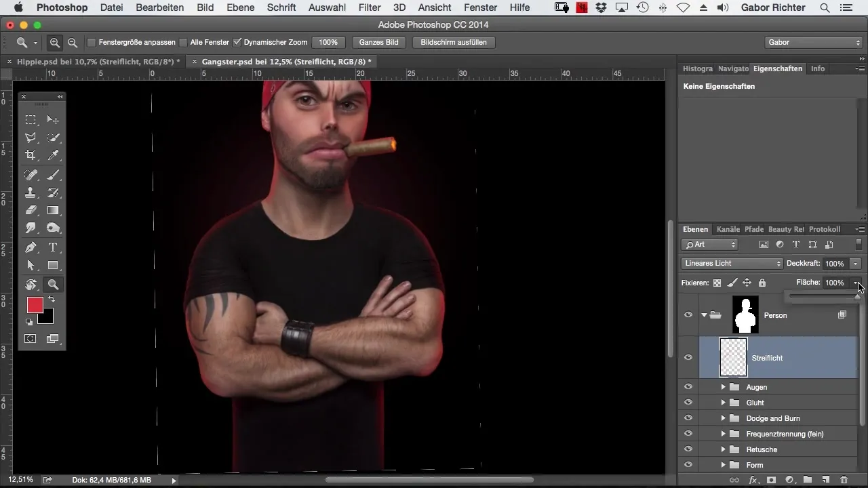This screenshot has width=868, height=488.
Task: Select the Eraser tool
Action: point(31,210)
